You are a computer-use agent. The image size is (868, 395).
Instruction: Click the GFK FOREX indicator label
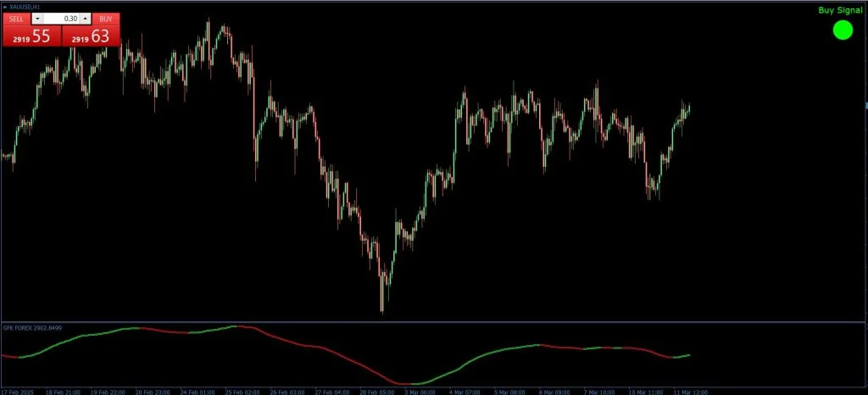coord(32,328)
